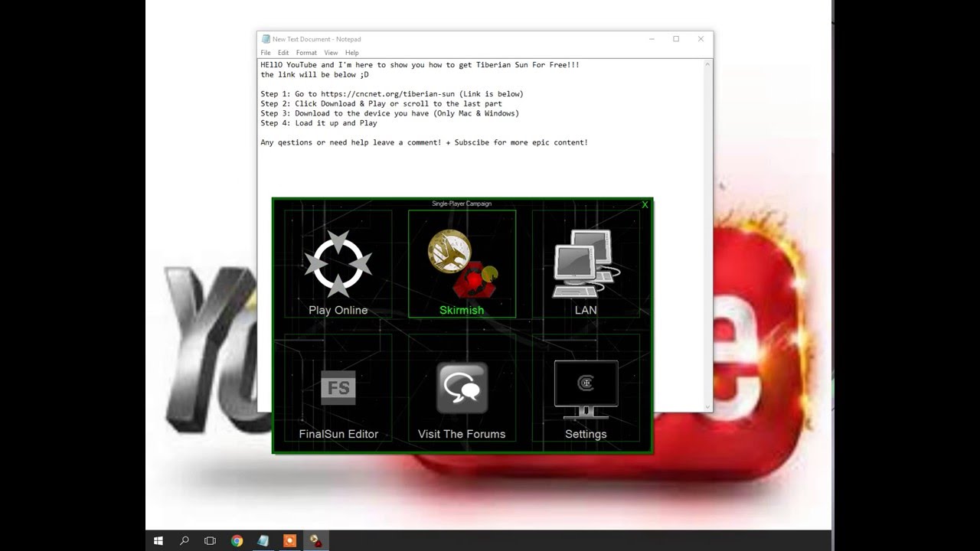This screenshot has height=551, width=980.
Task: Click the 'Step 3: Download to the device' line
Action: 390,113
